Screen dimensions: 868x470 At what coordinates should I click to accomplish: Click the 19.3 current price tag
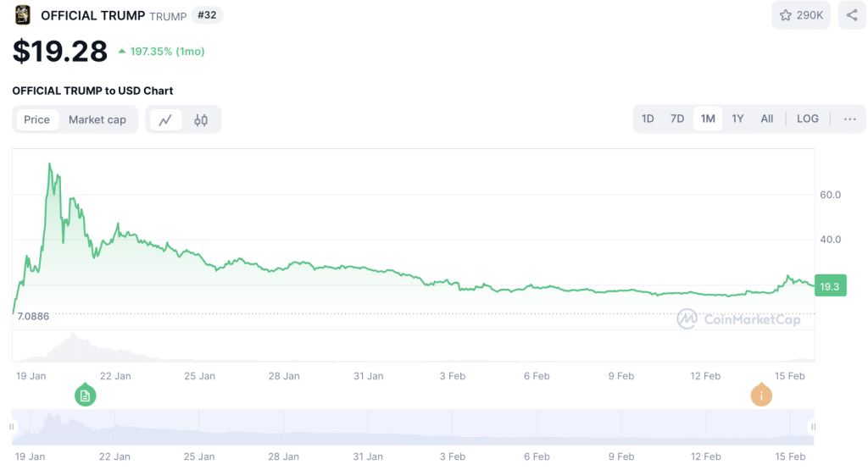[x=831, y=286]
